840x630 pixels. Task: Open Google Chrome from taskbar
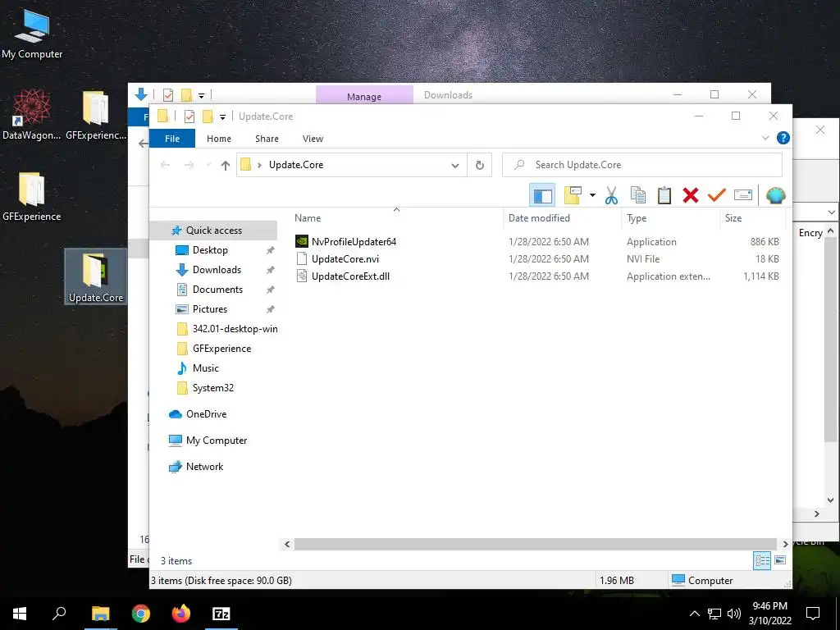[140, 614]
